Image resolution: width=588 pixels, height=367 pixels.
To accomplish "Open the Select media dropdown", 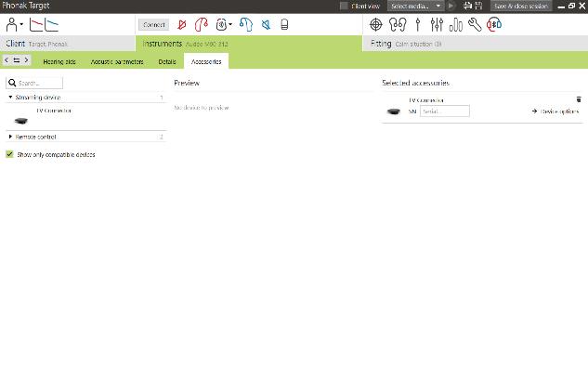I will point(415,6).
